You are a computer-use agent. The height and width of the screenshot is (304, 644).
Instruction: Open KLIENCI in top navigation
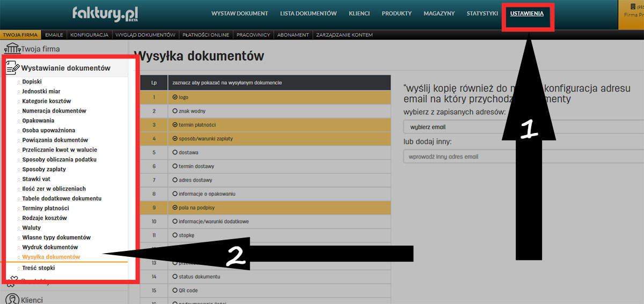tap(359, 13)
